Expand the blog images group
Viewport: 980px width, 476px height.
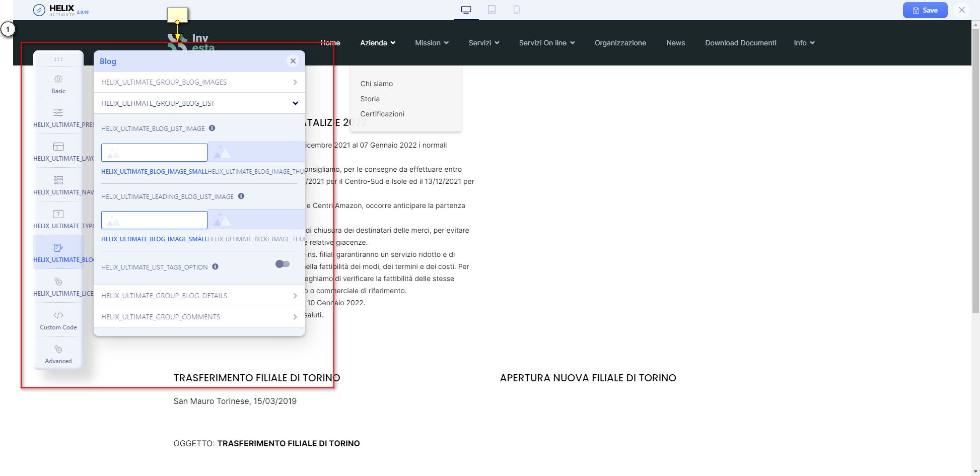tap(199, 82)
